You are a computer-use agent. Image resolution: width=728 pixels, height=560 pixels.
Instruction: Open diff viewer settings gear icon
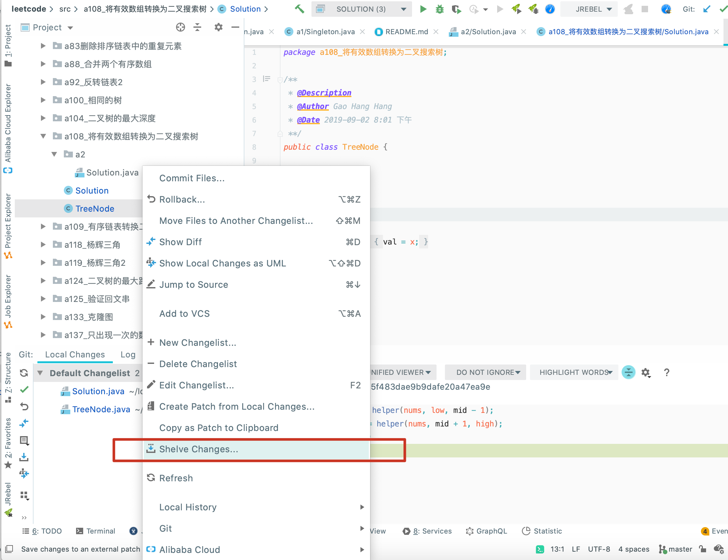tap(646, 372)
